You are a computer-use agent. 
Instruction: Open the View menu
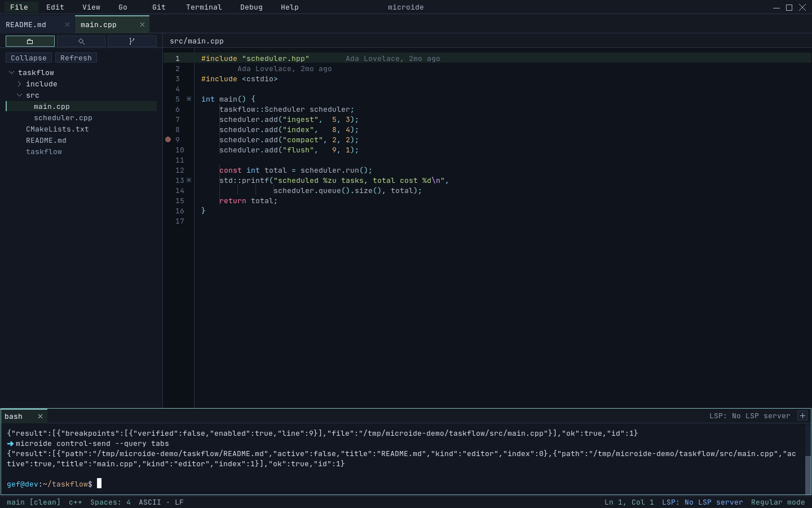tap(91, 7)
